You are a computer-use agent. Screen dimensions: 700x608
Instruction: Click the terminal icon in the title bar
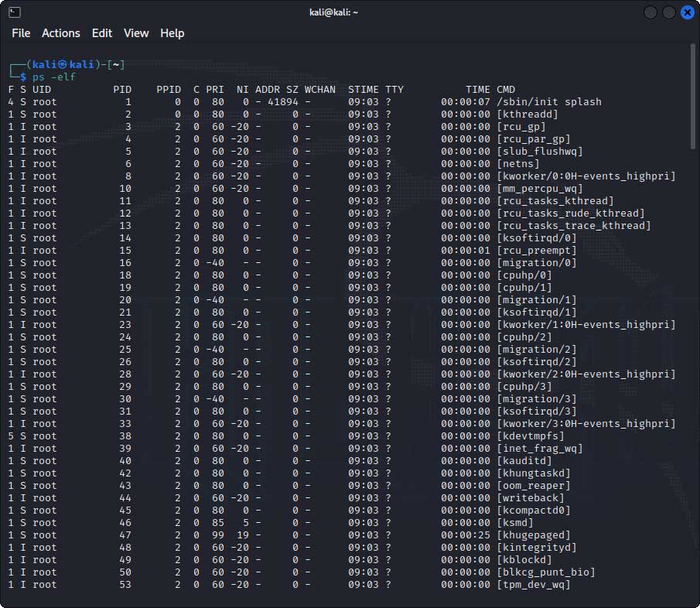click(14, 12)
